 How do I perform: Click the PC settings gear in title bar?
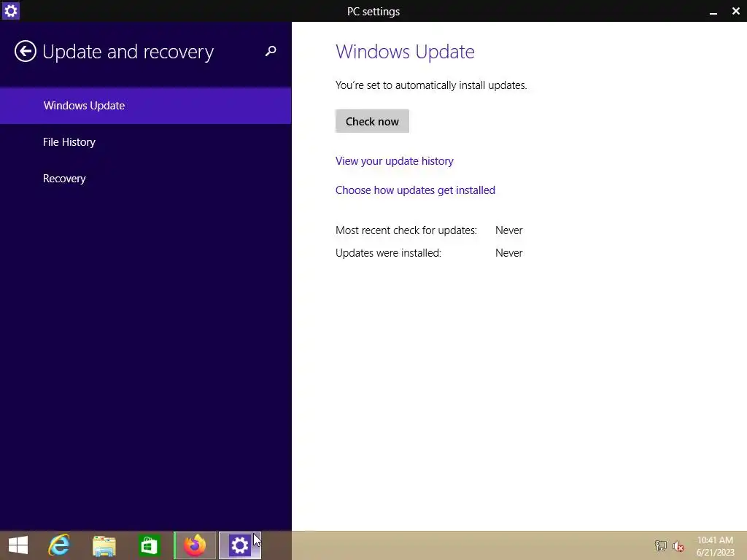[x=10, y=10]
